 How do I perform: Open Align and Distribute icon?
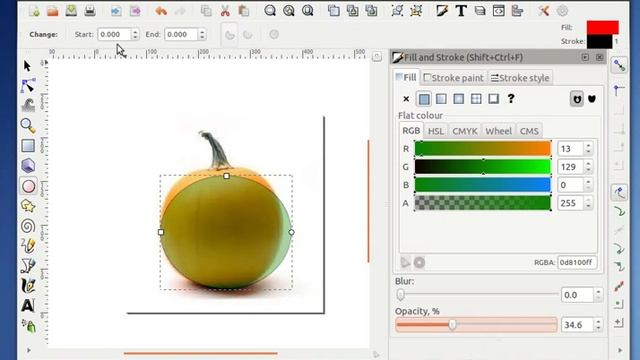[517, 11]
